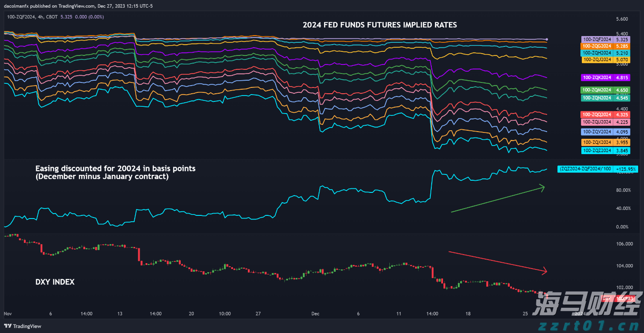Click the (ZQZ2024-ZQF2024)*100 spread label
This screenshot has height=333, width=644.
coord(598,169)
